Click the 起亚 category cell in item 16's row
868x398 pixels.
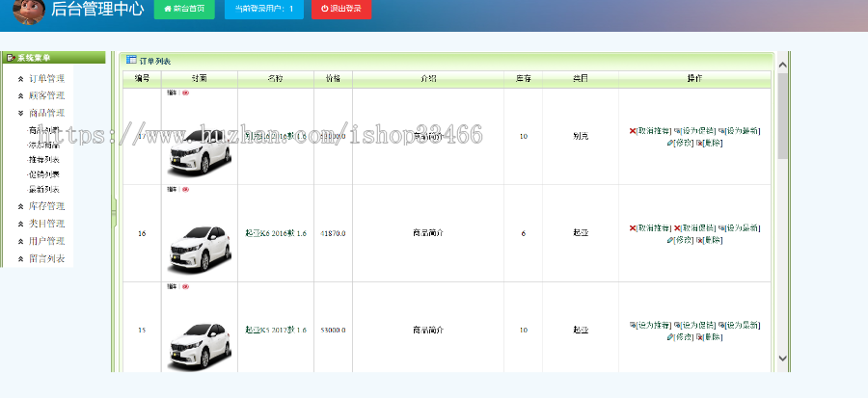coord(581,233)
